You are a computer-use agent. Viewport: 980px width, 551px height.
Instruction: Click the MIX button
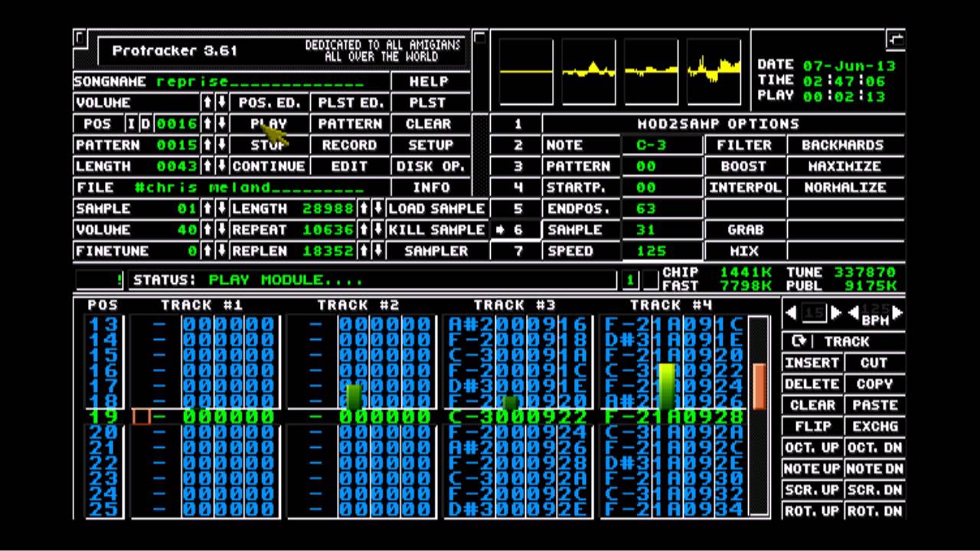(744, 251)
